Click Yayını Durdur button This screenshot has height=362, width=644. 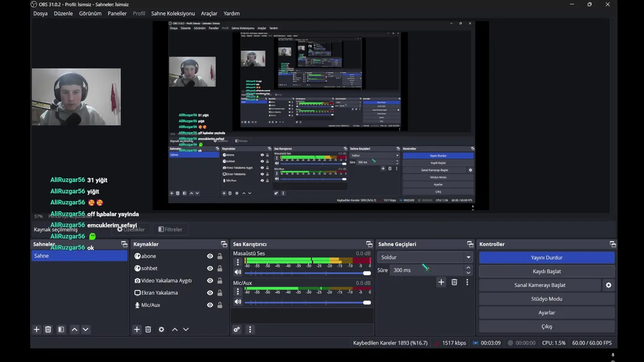click(x=546, y=257)
